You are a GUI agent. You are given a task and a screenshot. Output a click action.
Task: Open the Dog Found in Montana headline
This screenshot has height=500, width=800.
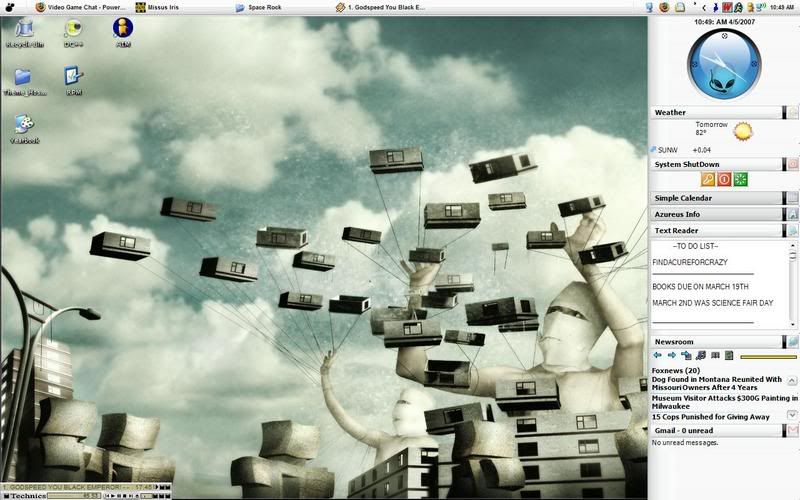click(x=716, y=384)
